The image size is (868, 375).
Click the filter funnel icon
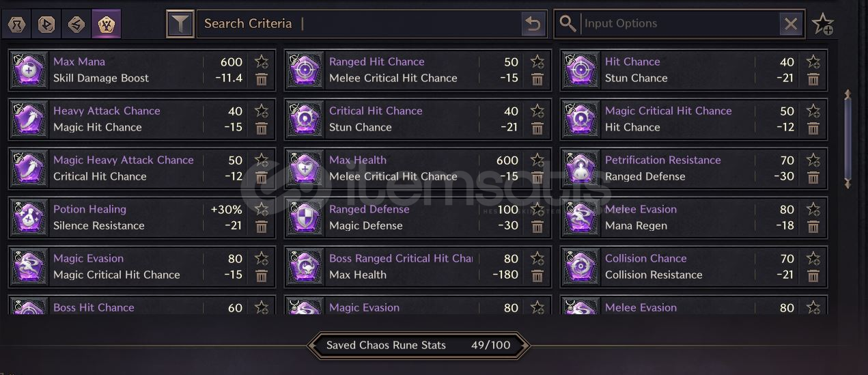(x=180, y=24)
